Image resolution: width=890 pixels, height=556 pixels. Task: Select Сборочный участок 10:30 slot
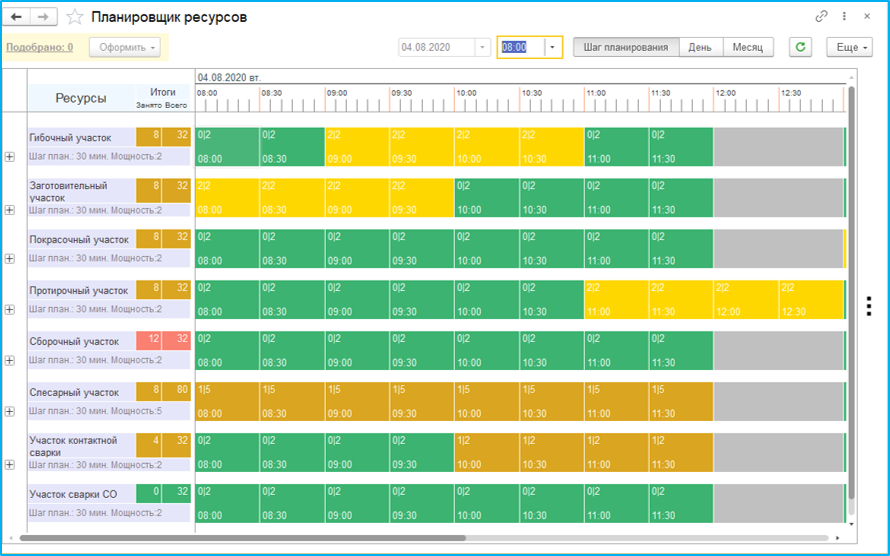coord(551,351)
